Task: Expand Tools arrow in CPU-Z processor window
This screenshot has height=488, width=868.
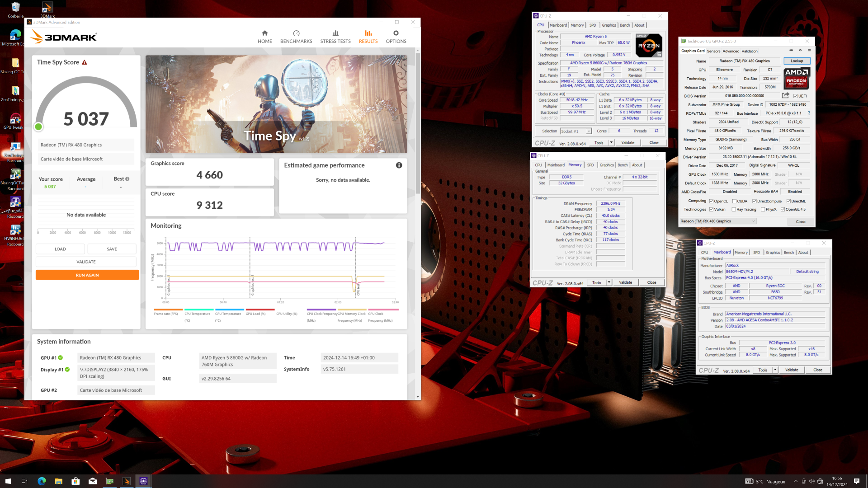Action: point(611,143)
